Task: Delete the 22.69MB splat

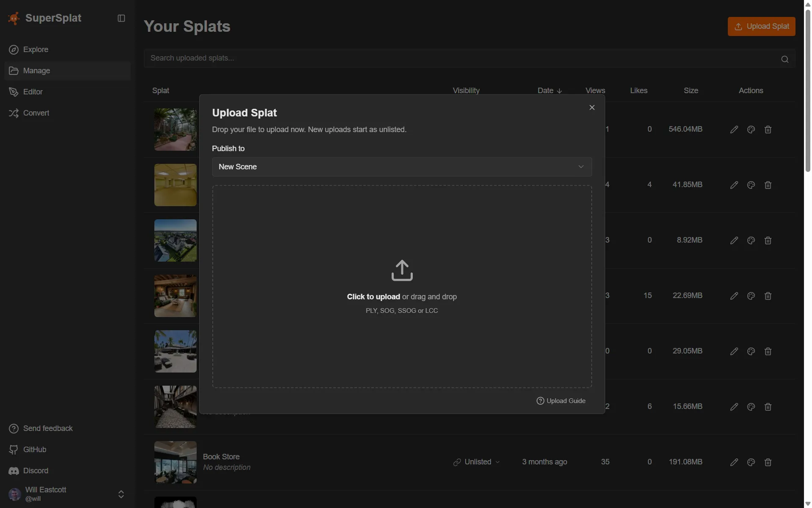Action: click(x=768, y=296)
